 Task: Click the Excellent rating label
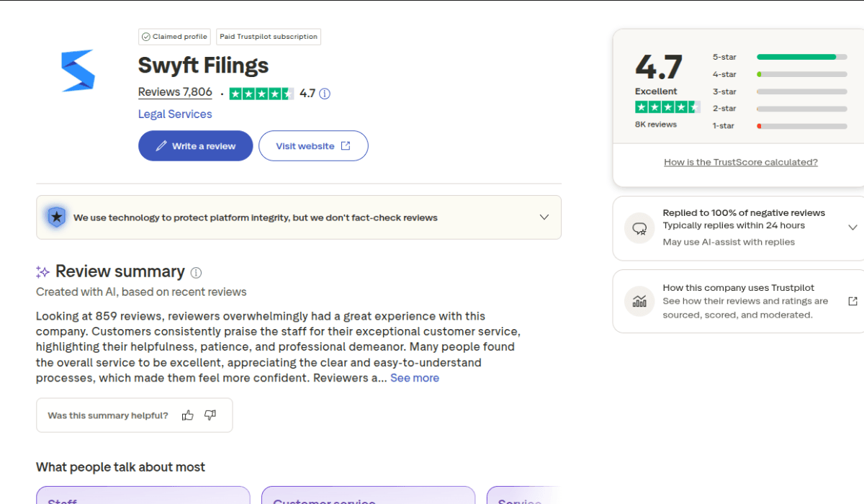[656, 91]
